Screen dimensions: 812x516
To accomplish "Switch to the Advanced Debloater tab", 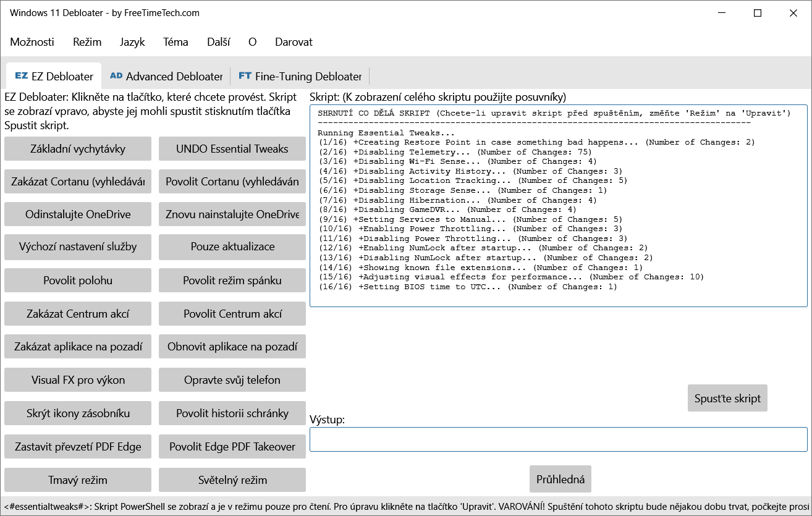I will click(x=166, y=76).
